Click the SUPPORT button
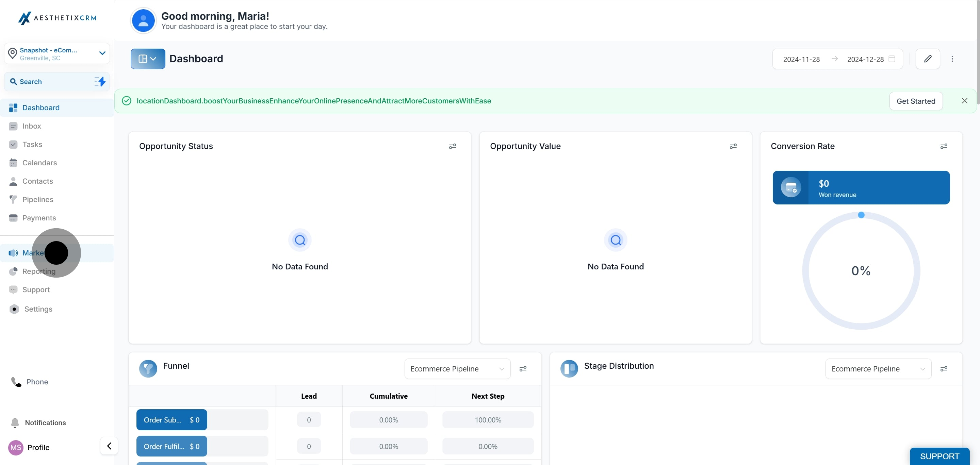980x465 pixels. 939,456
